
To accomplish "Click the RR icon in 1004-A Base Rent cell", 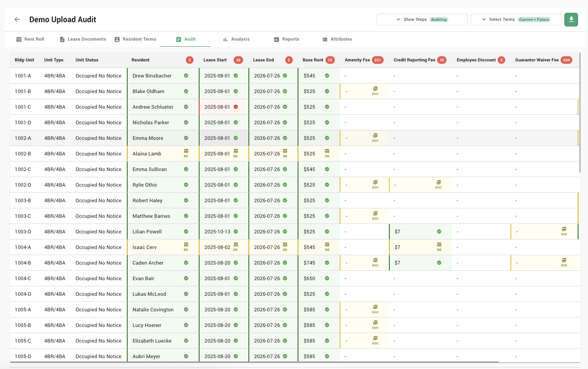I will click(x=327, y=247).
